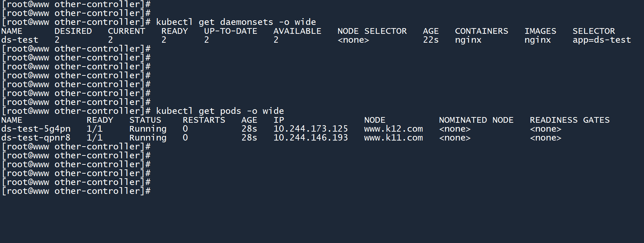Click the RESTARTS column header
Viewport: 644px width, 243px height.
204,120
